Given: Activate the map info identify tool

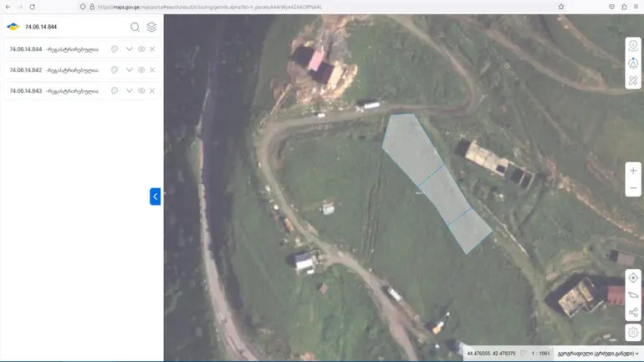Looking at the screenshot, I should pyautogui.click(x=633, y=45).
